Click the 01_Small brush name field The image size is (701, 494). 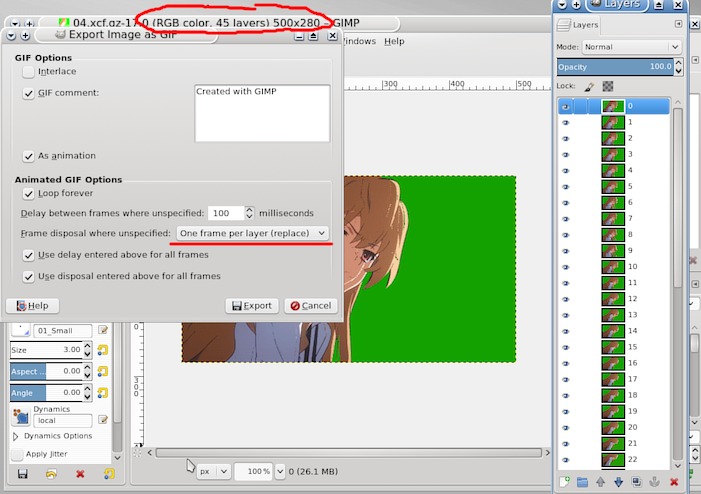tap(63, 331)
